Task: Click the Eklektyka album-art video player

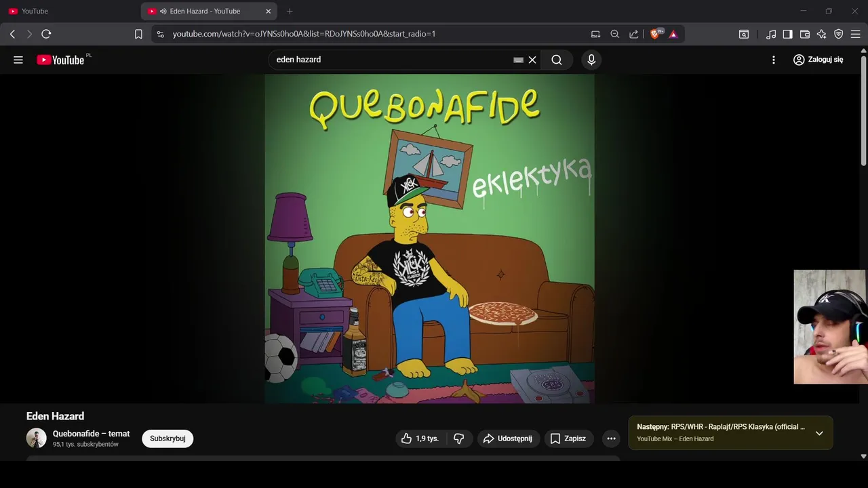Action: 429,239
